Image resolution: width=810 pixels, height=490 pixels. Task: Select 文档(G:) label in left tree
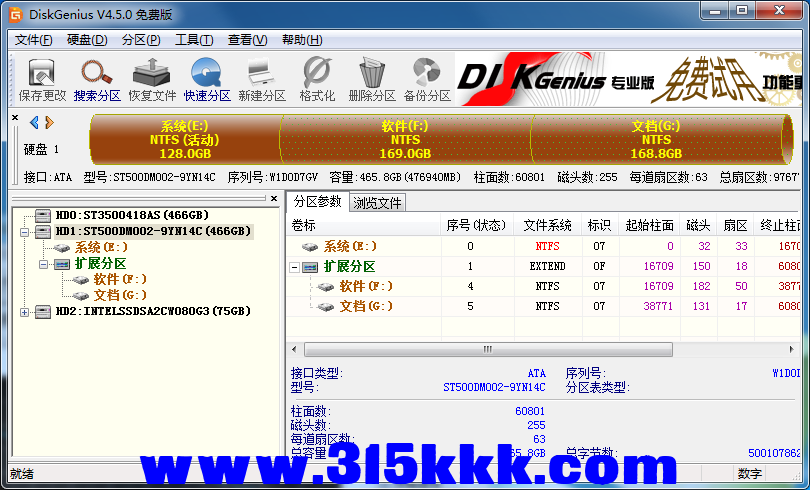coord(120,296)
